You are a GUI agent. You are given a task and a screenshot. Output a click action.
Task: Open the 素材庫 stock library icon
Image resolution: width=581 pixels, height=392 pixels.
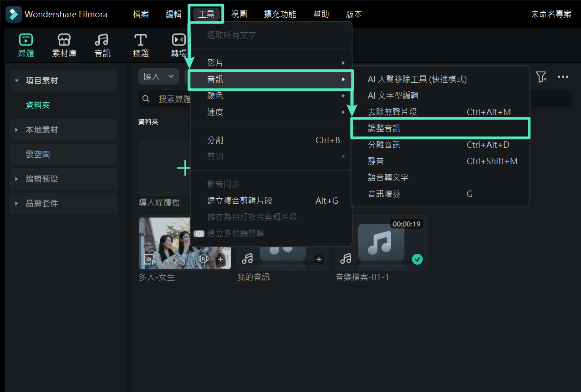point(64,40)
